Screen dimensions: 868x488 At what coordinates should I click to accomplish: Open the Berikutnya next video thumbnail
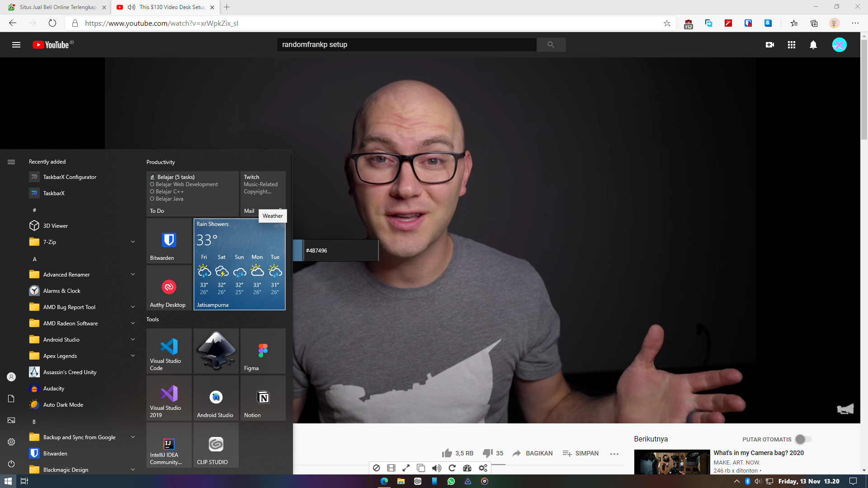672,462
